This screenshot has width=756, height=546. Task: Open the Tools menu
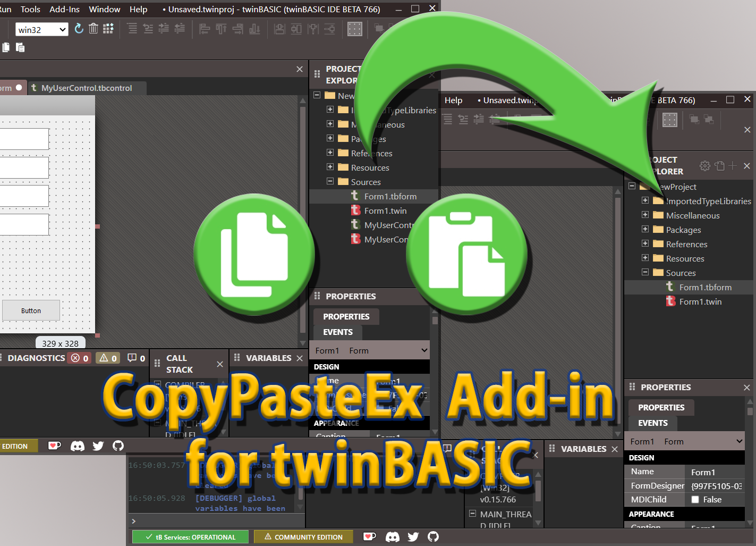pyautogui.click(x=30, y=9)
